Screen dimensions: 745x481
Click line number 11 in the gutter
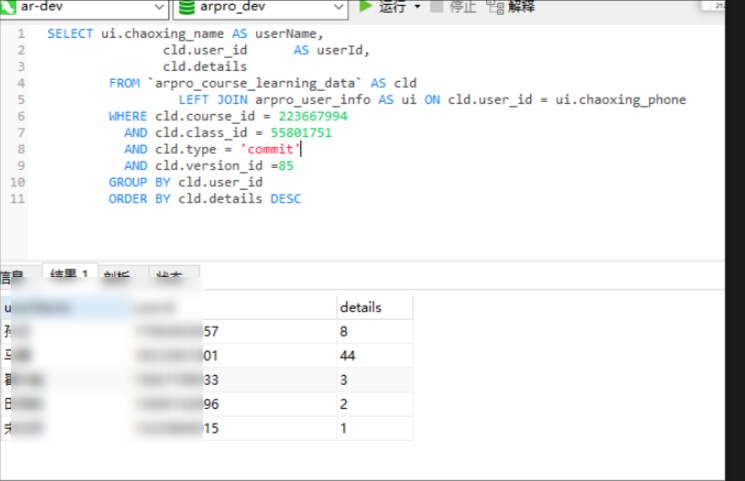coord(17,199)
